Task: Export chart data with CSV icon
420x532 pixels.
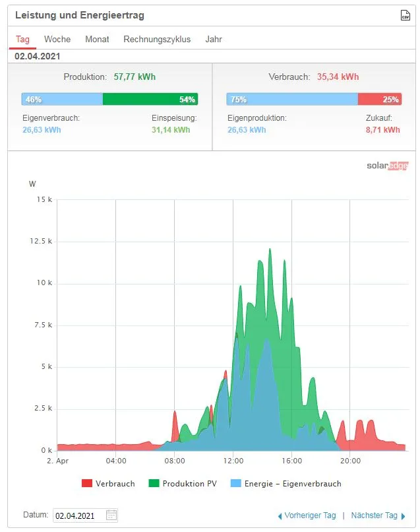Action: point(405,15)
